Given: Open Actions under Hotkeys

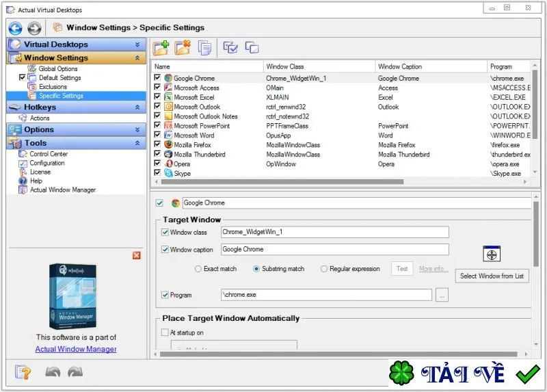Looking at the screenshot, I should pyautogui.click(x=40, y=118).
